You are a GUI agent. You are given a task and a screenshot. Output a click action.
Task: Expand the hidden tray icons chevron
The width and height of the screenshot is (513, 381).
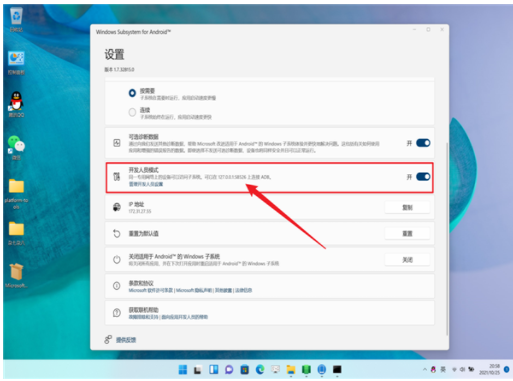[425, 369]
